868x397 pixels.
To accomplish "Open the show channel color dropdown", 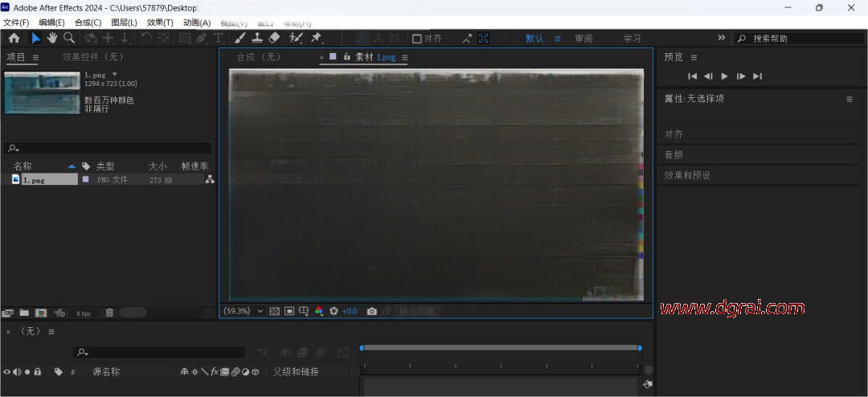I will pos(319,311).
